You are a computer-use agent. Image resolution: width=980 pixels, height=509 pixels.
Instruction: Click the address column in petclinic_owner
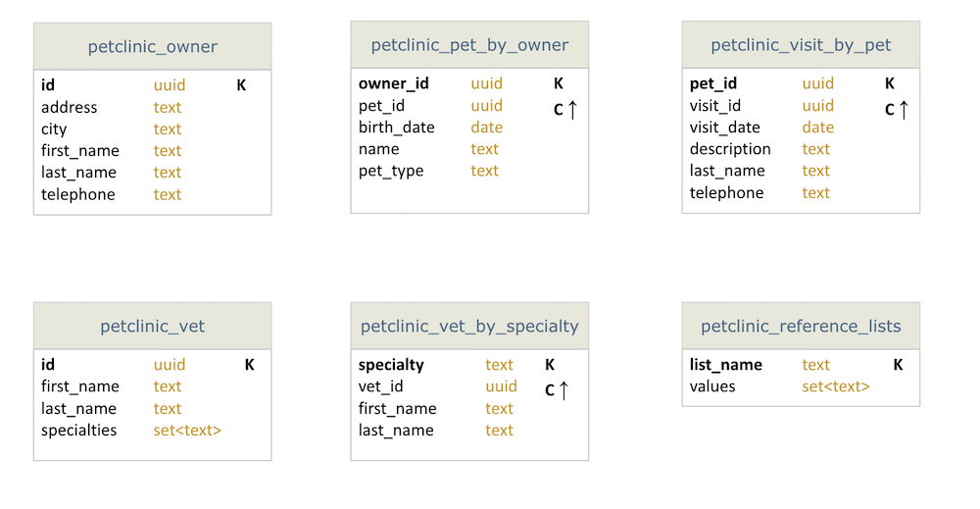click(x=70, y=107)
